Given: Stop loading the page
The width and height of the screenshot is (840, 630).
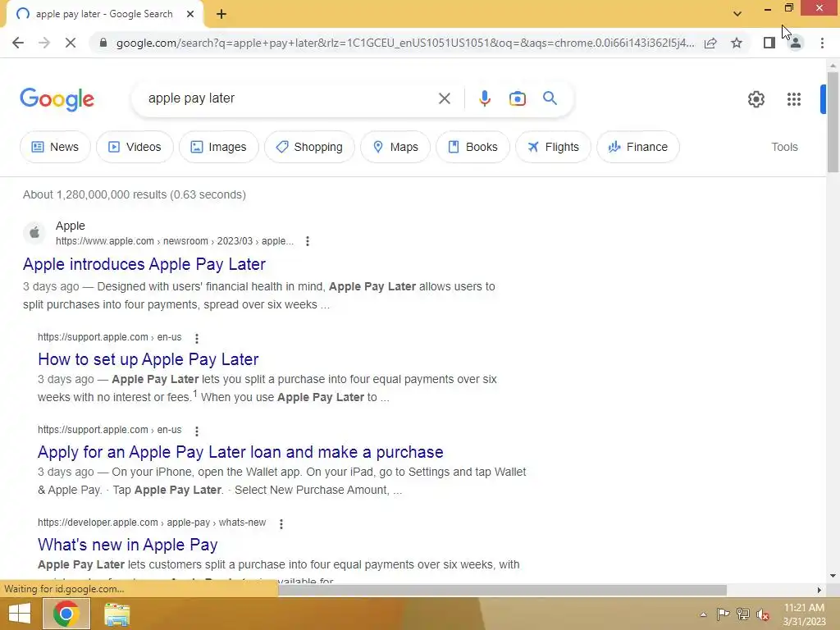Looking at the screenshot, I should 71,43.
